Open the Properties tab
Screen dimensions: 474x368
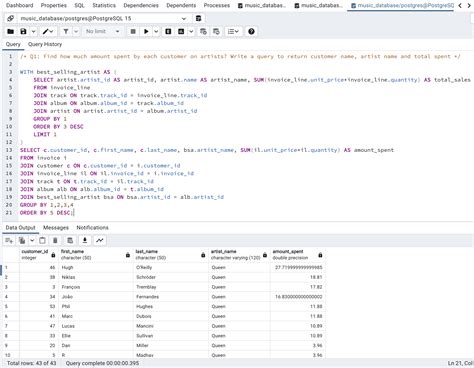tap(54, 5)
